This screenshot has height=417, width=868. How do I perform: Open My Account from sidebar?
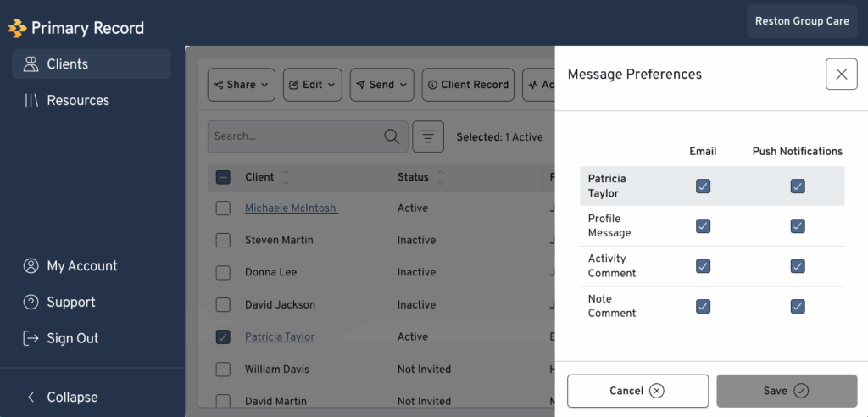[81, 266]
